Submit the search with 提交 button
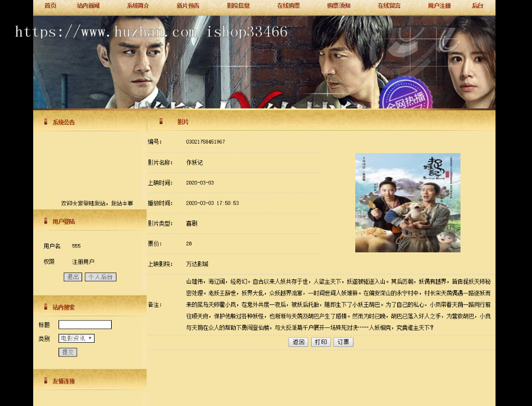Image resolution: width=532 pixels, height=406 pixels. pyautogui.click(x=67, y=352)
